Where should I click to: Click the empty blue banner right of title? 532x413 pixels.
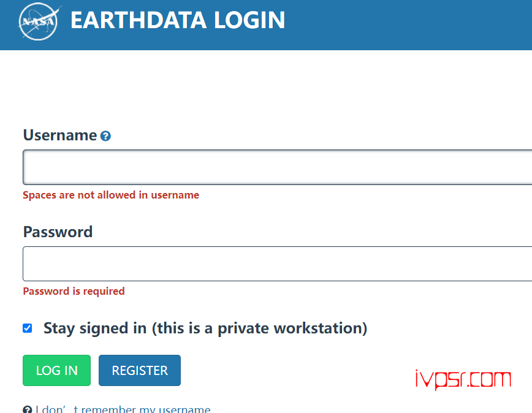(407, 24)
